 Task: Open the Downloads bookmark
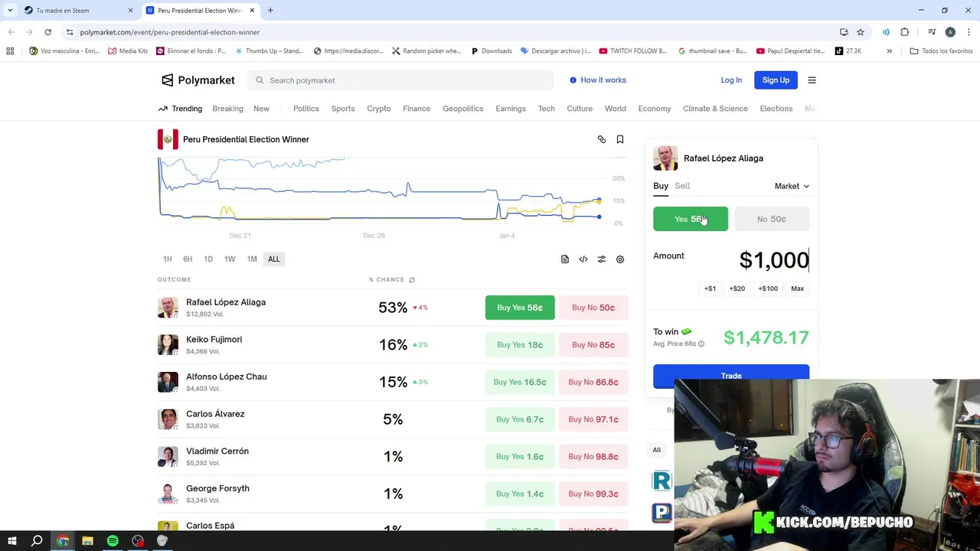pos(492,51)
